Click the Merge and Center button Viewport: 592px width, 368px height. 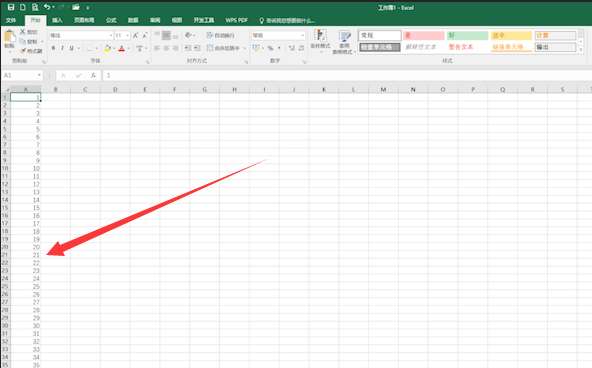point(224,48)
